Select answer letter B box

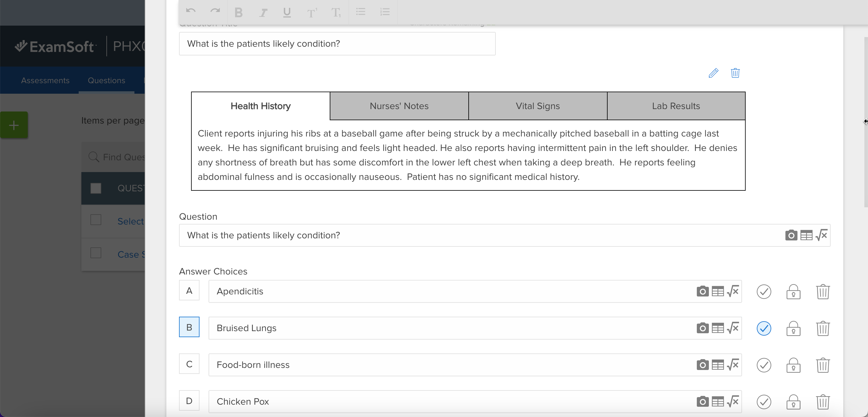click(x=189, y=327)
